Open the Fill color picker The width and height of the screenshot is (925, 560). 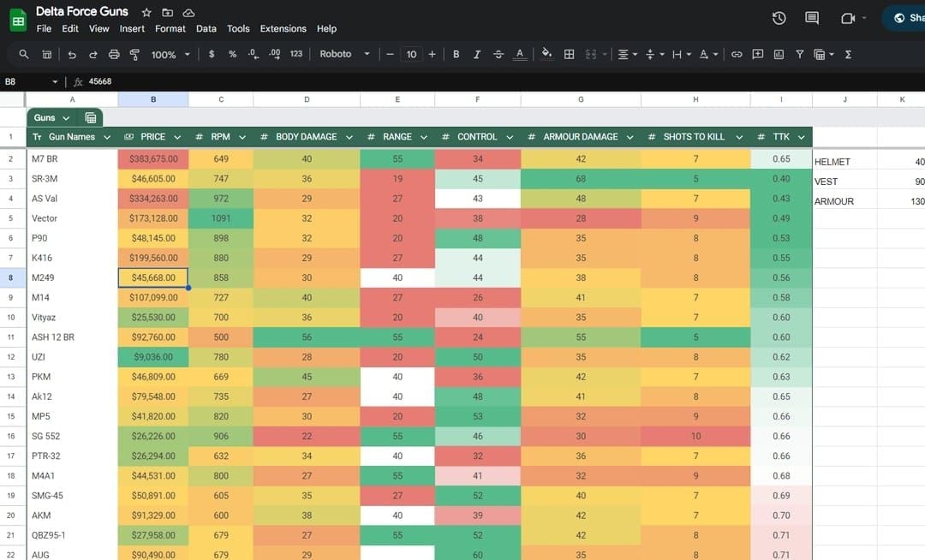pos(546,54)
